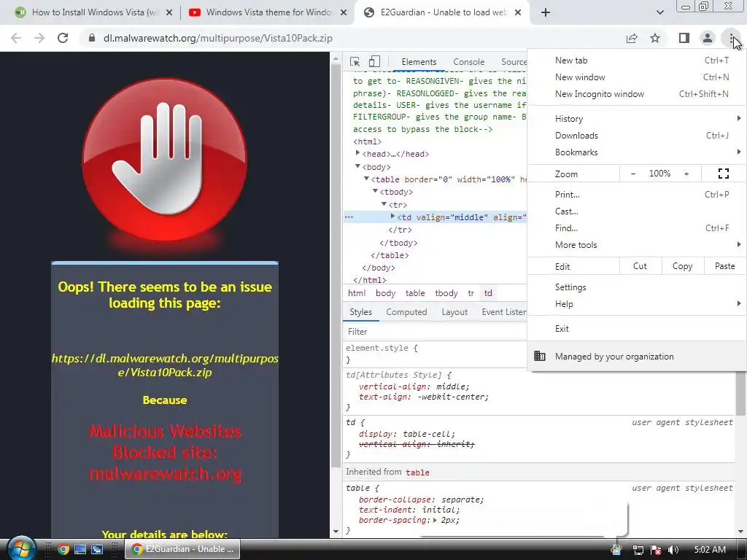The height and width of the screenshot is (560, 747).
Task: Bookmark this page with the star
Action: (x=655, y=38)
